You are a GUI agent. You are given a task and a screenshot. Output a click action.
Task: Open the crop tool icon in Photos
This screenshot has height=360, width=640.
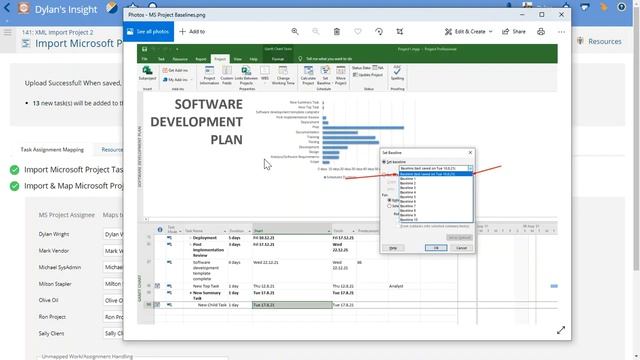click(400, 31)
